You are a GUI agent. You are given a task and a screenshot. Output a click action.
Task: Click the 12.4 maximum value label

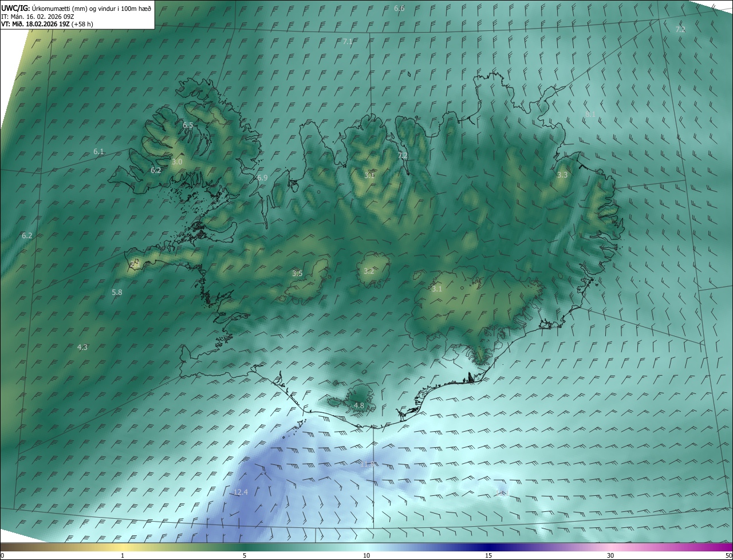click(x=241, y=492)
